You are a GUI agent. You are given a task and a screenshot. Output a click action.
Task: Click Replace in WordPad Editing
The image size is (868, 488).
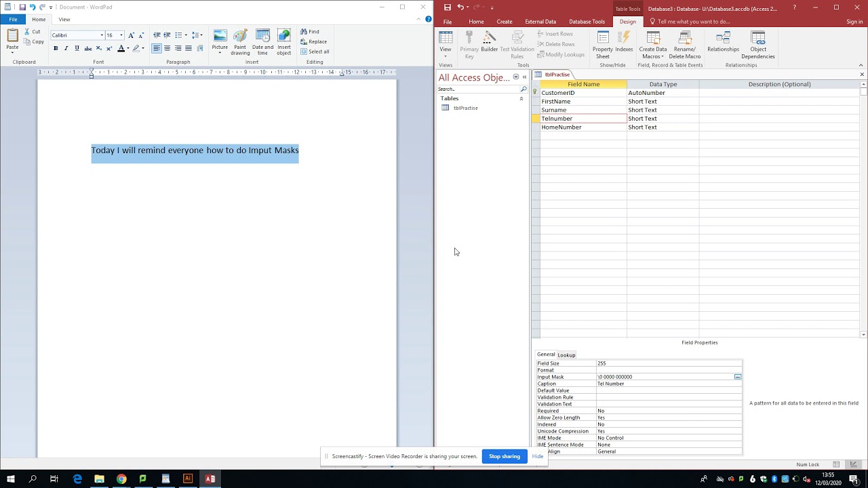314,41
